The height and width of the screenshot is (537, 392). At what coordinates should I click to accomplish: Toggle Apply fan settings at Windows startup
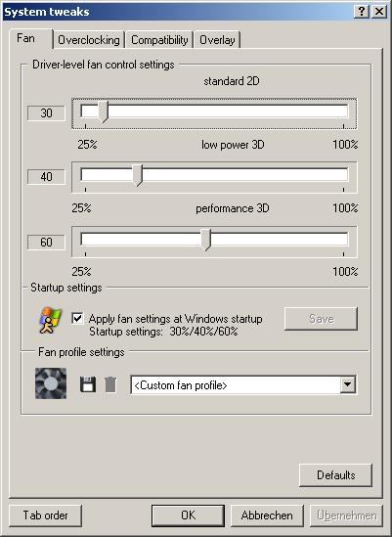tap(77, 319)
